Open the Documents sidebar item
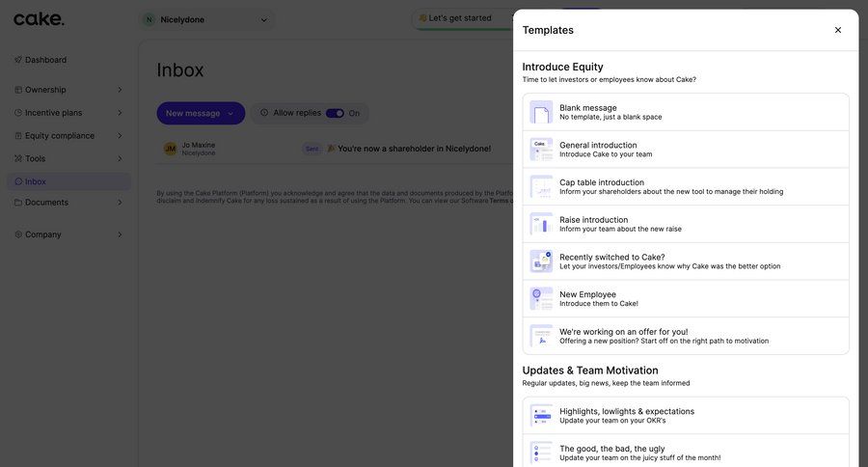 (46, 203)
